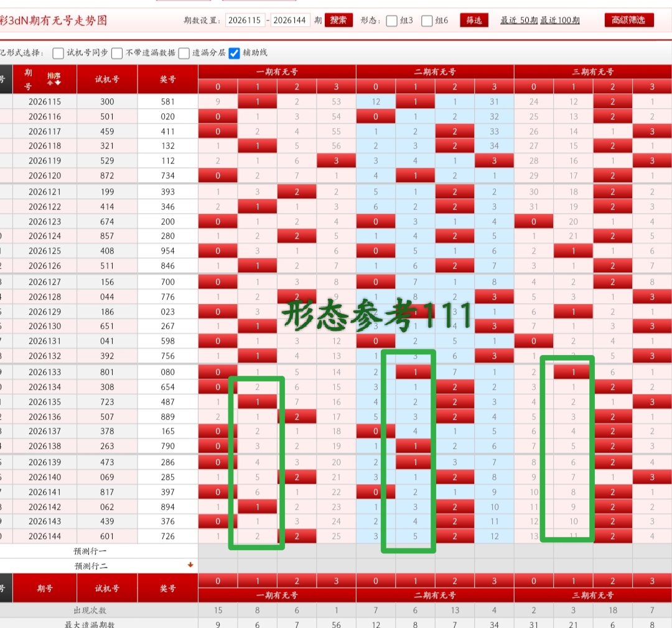The width and height of the screenshot is (672, 628).
Task: Select the 预测行一 row label
Action: [x=90, y=551]
